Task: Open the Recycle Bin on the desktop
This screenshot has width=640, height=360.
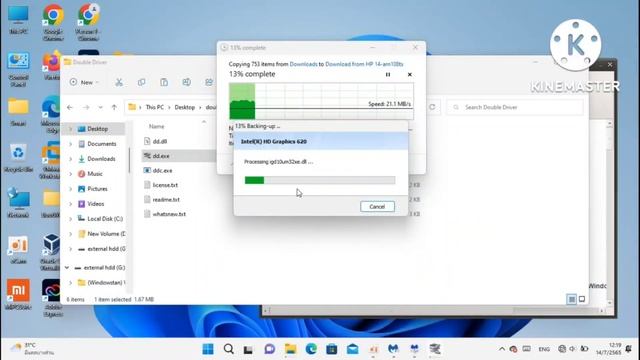Action: point(18,157)
